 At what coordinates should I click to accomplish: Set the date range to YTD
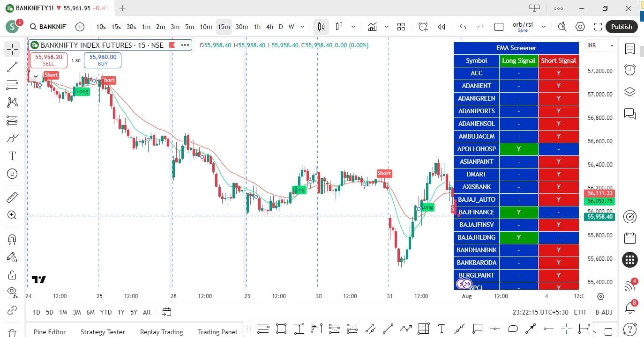pos(106,312)
